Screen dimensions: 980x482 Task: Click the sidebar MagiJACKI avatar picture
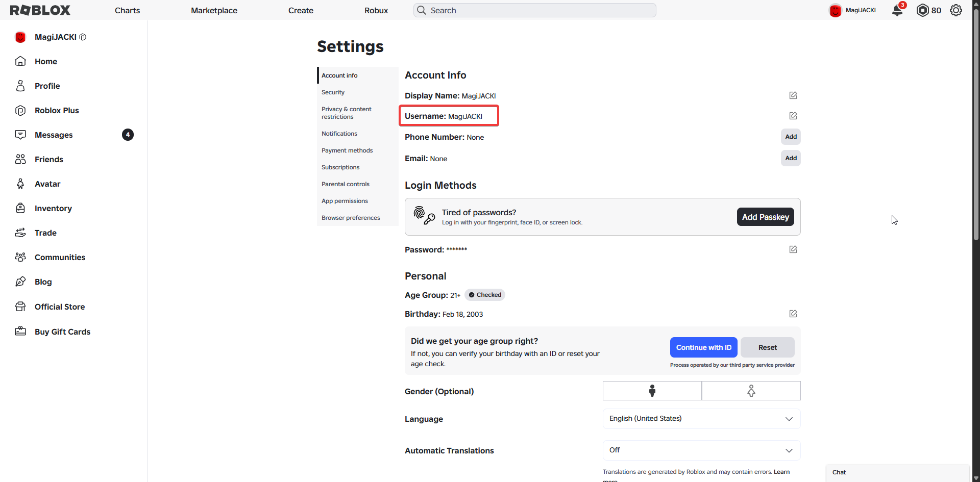(20, 37)
